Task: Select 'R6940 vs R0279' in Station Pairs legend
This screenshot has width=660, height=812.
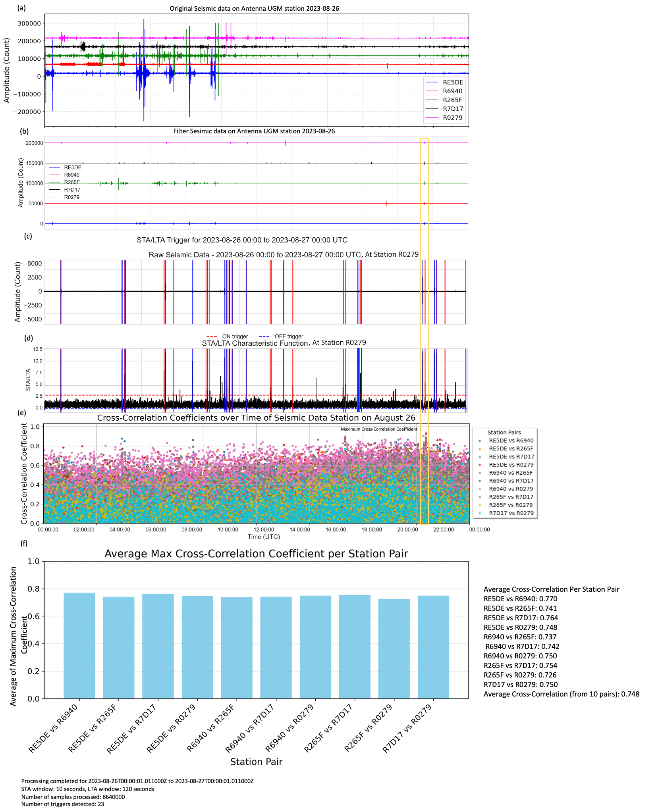Action: tap(511, 489)
